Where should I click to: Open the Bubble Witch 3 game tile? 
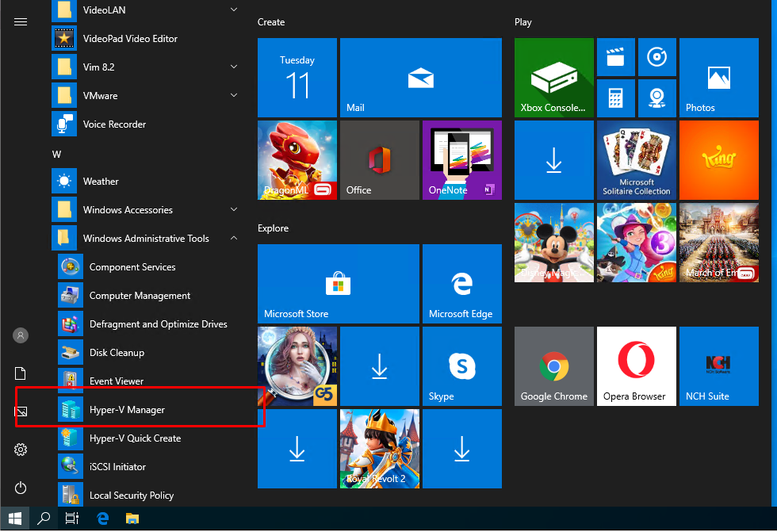[636, 243]
